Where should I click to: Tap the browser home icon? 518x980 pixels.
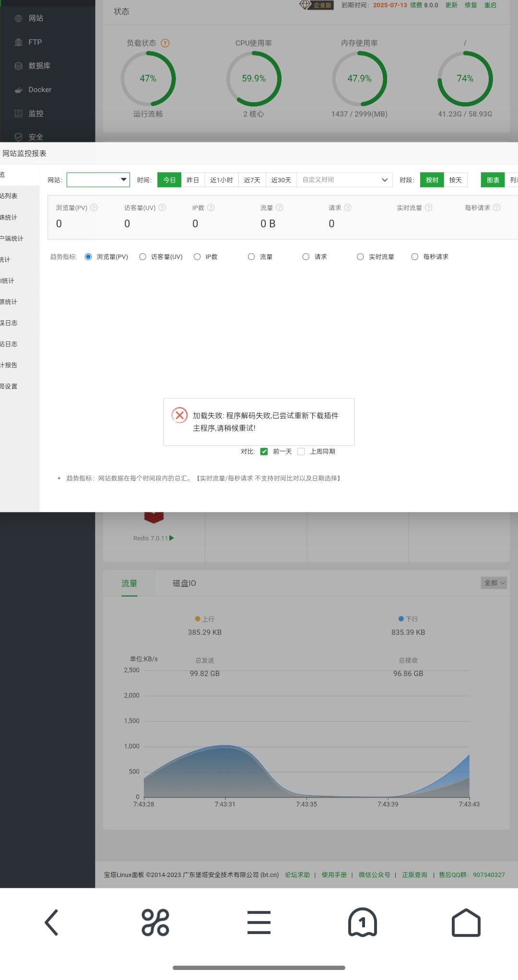[x=466, y=922]
